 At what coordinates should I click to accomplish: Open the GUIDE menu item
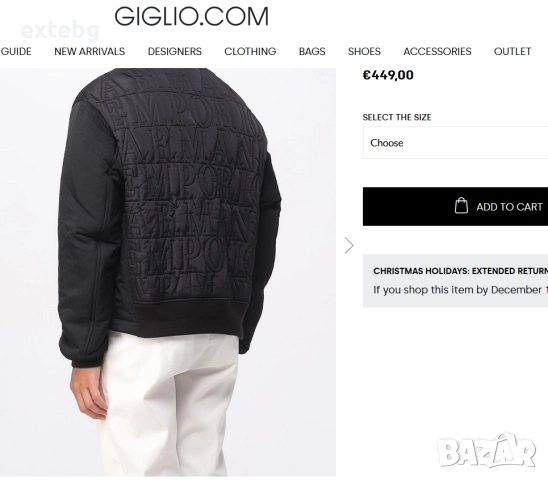coord(16,51)
